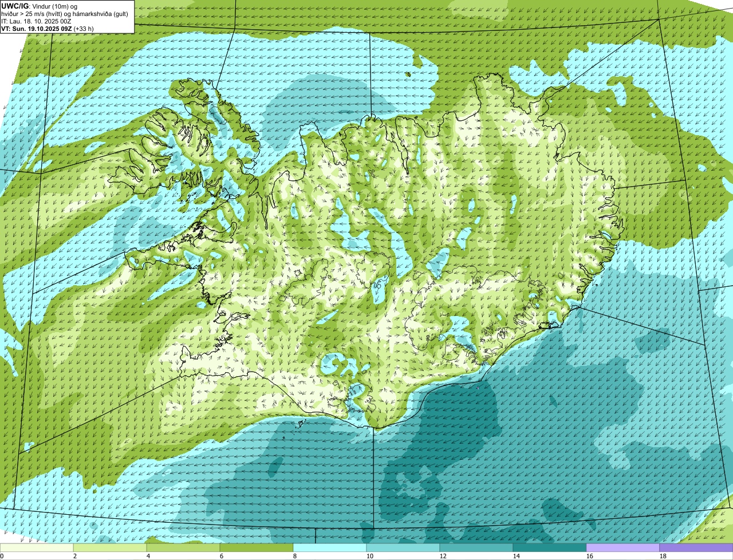This screenshot has width=733, height=560.
Task: Click the 6–8 m/s olive green legend swatch
Action: click(x=257, y=547)
